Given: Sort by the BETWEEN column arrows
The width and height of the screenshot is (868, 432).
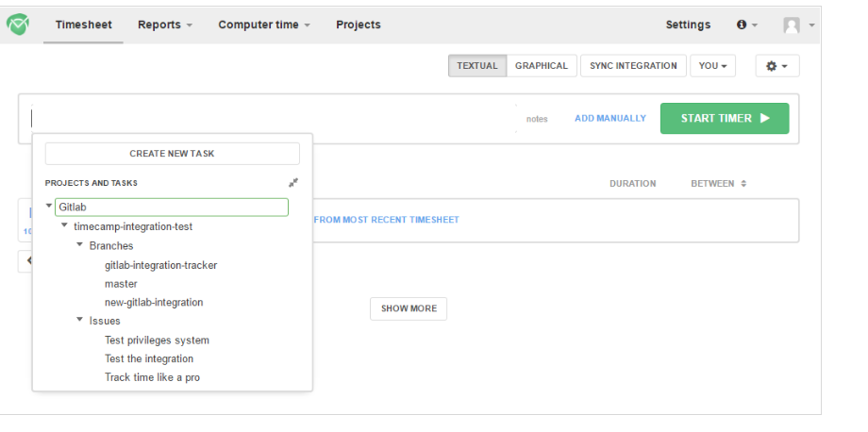Looking at the screenshot, I should point(743,184).
